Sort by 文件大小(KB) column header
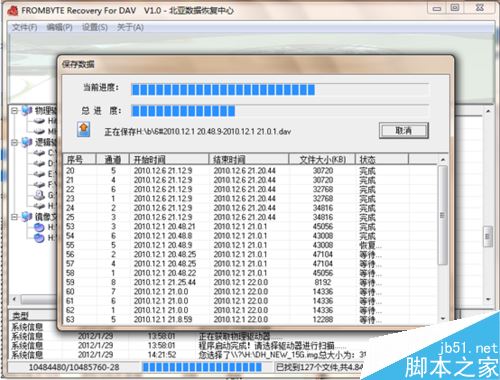This screenshot has width=500, height=380. 322,159
